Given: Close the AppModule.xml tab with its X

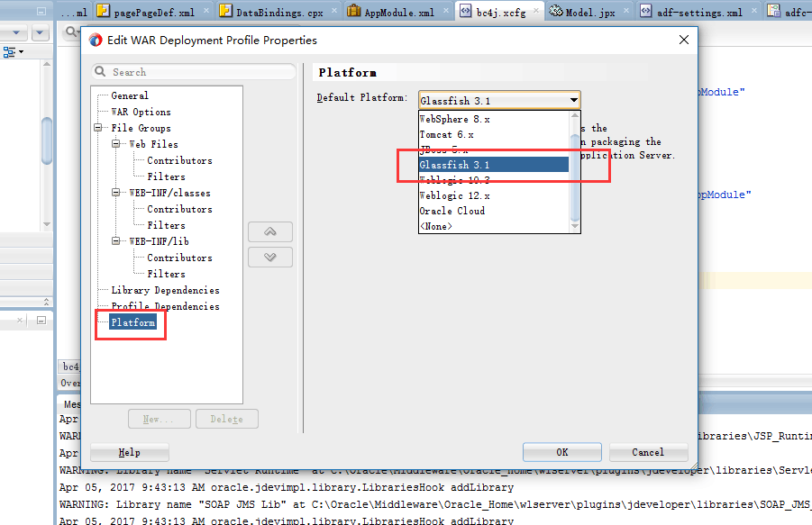Looking at the screenshot, I should pos(446,10).
